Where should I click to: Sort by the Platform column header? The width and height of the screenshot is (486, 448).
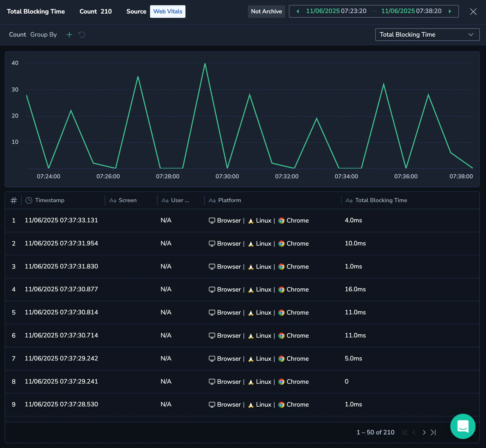[229, 200]
